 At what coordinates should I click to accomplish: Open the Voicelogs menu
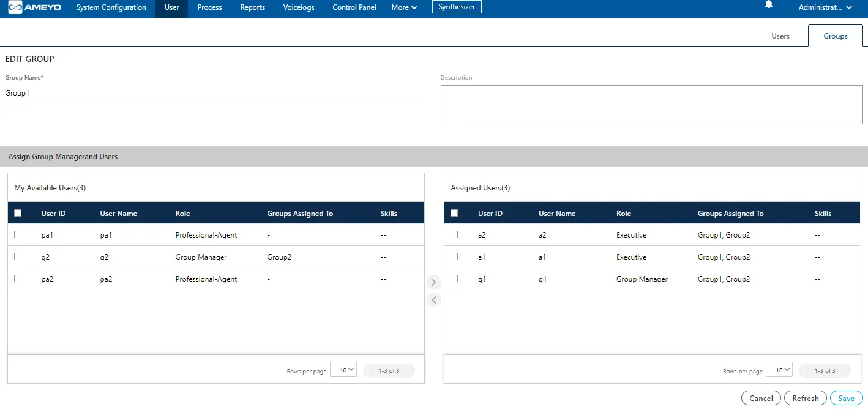[299, 7]
